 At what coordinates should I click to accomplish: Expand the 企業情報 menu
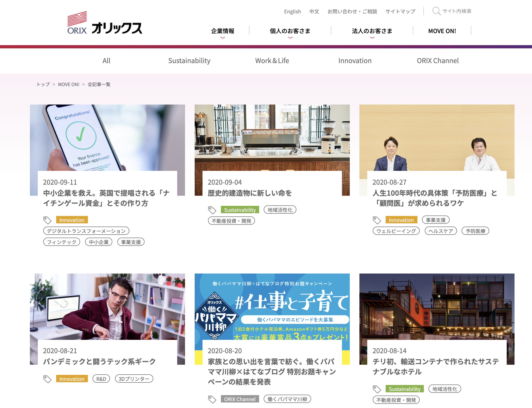point(223,31)
